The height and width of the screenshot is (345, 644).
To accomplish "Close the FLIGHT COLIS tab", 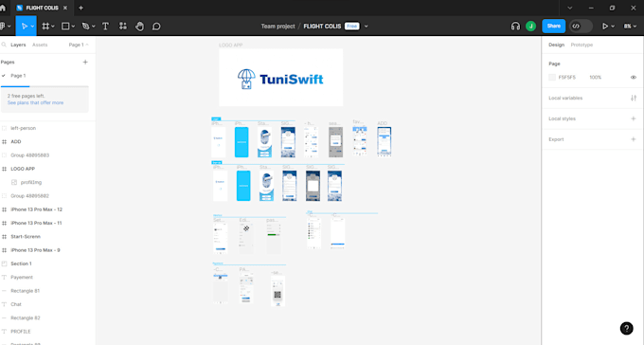I will (65, 8).
